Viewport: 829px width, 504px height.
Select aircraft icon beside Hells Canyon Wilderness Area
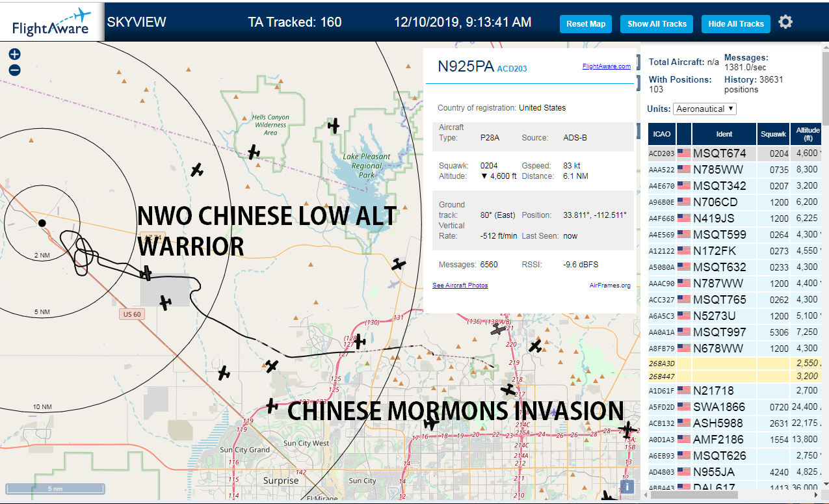pos(254,153)
